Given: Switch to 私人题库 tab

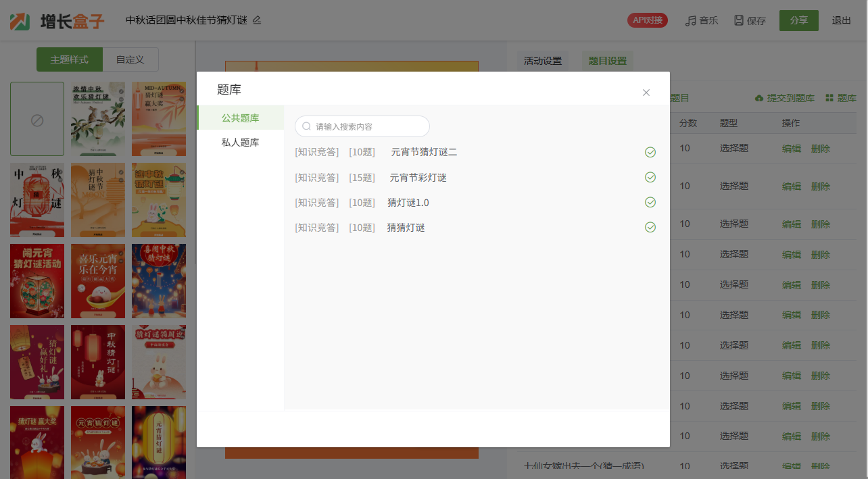Looking at the screenshot, I should click(240, 143).
